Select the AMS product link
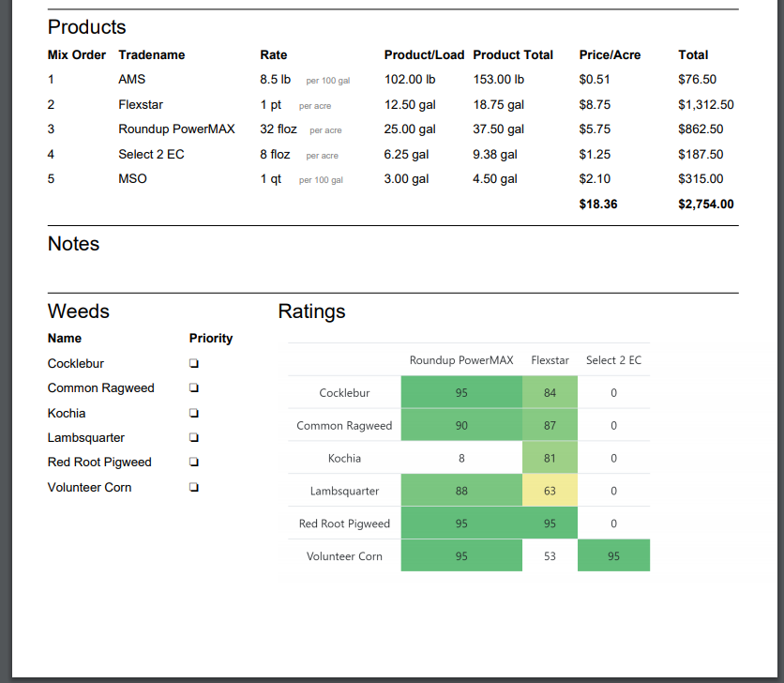784x683 pixels. (x=132, y=80)
